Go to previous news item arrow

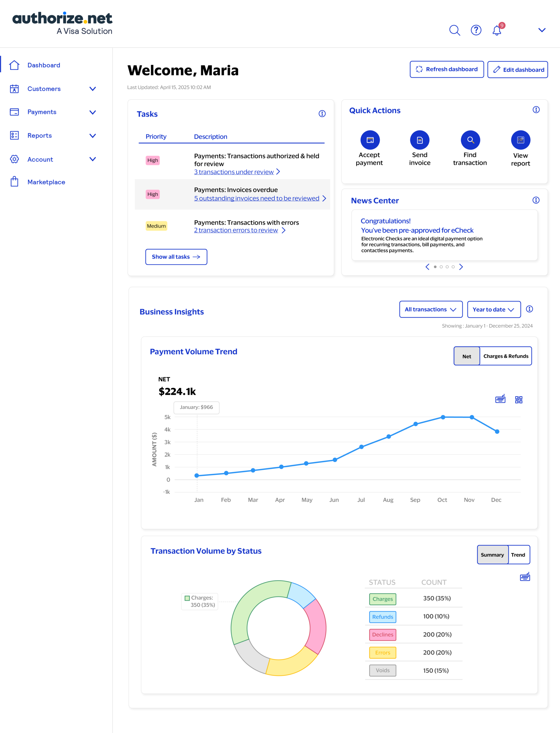[x=427, y=267]
